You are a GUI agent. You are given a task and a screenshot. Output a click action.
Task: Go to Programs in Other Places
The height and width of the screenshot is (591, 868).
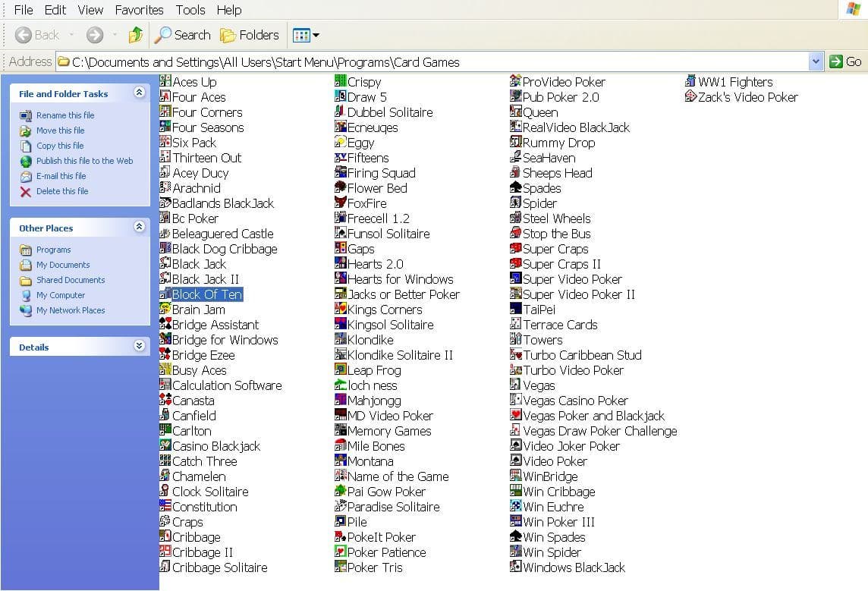click(53, 250)
